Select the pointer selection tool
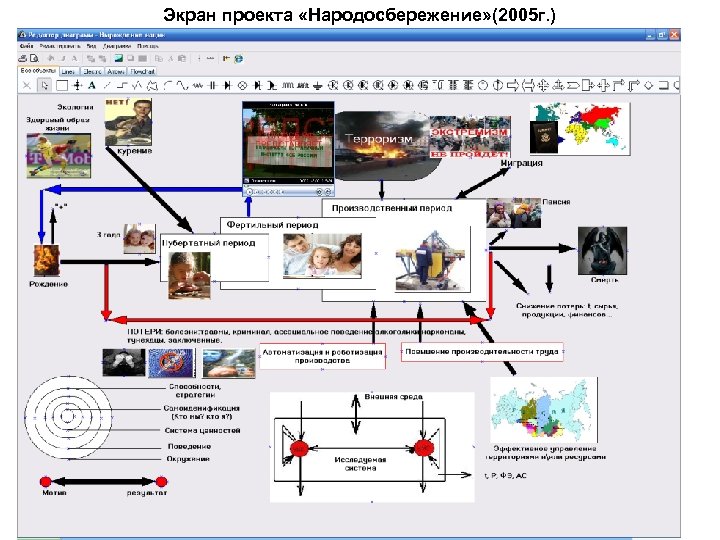 point(45,85)
